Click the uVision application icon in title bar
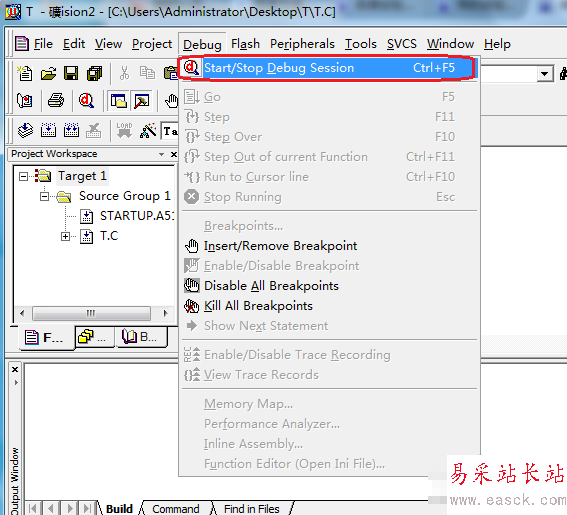Viewport: 567px width, 515px height. (13, 12)
